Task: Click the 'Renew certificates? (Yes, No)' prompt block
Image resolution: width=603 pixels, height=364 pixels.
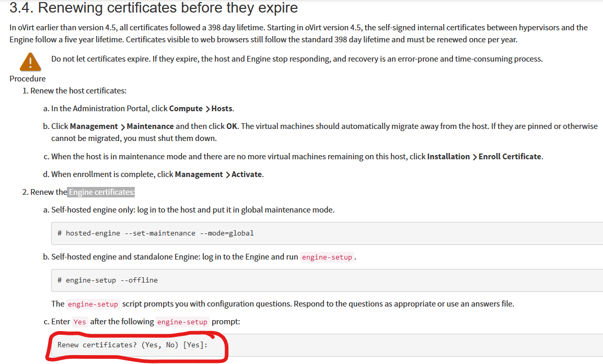Action: click(x=132, y=345)
